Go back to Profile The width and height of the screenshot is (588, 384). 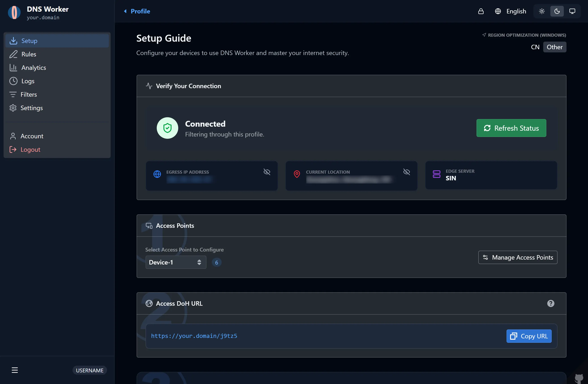[137, 11]
